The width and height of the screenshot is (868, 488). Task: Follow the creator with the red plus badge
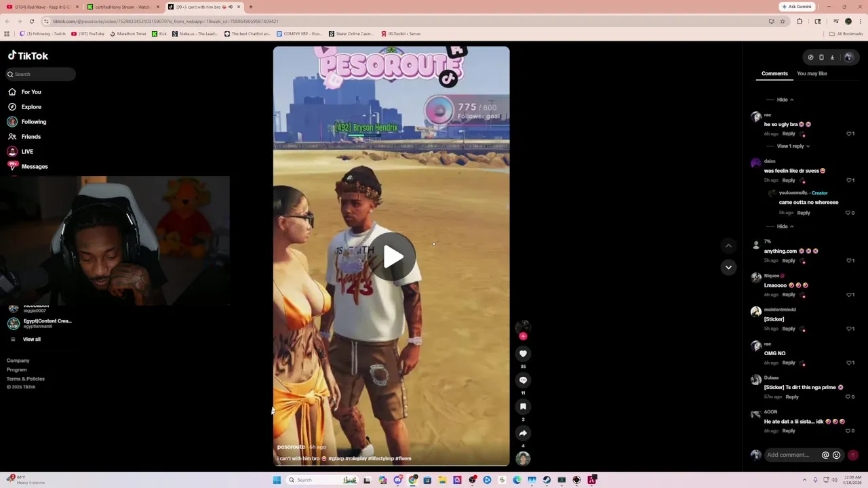pos(523,336)
